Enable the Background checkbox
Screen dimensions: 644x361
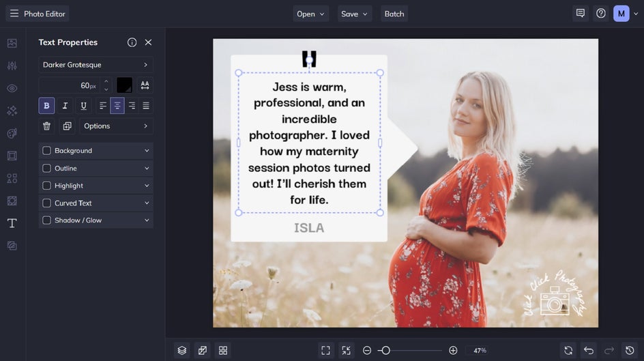pyautogui.click(x=47, y=151)
